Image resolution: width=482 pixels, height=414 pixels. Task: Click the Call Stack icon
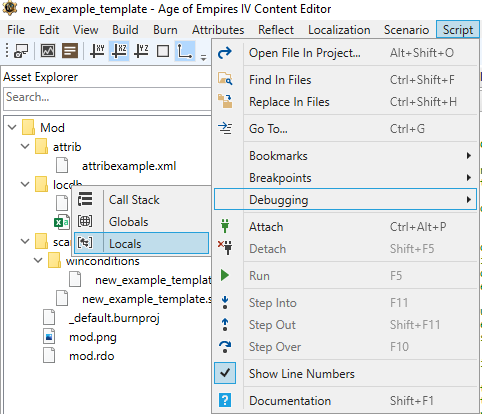85,199
